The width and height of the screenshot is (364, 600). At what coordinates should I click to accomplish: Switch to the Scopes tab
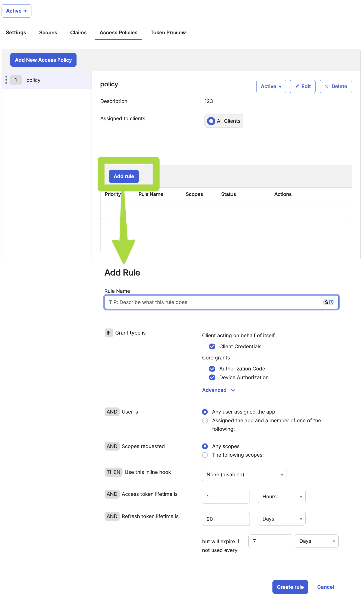[x=48, y=33]
